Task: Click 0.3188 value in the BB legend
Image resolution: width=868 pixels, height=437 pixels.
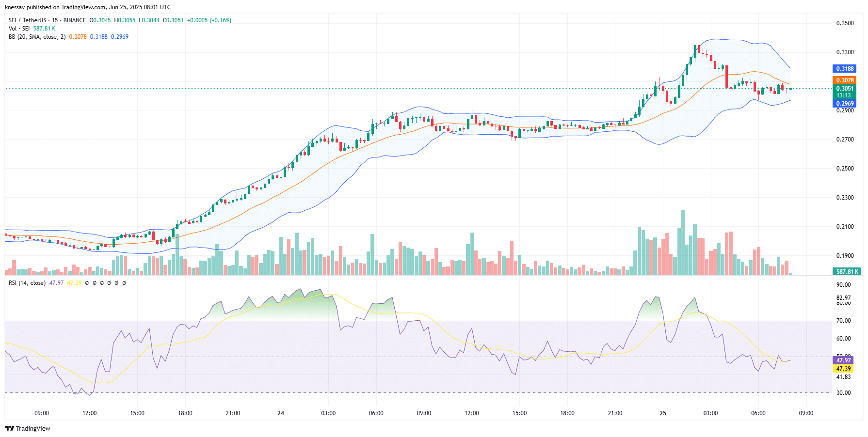Action: (98, 37)
